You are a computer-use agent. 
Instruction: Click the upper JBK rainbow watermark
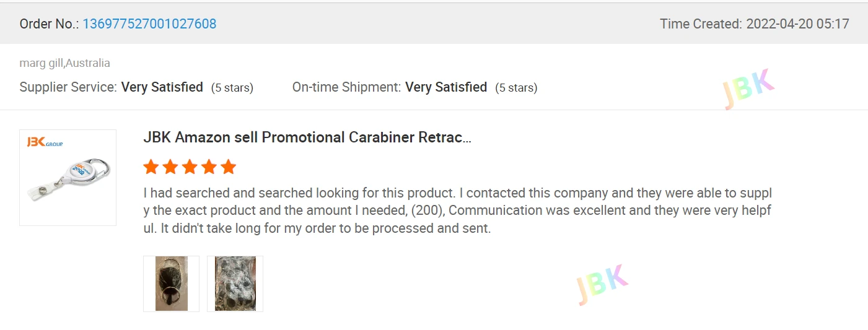tap(748, 89)
